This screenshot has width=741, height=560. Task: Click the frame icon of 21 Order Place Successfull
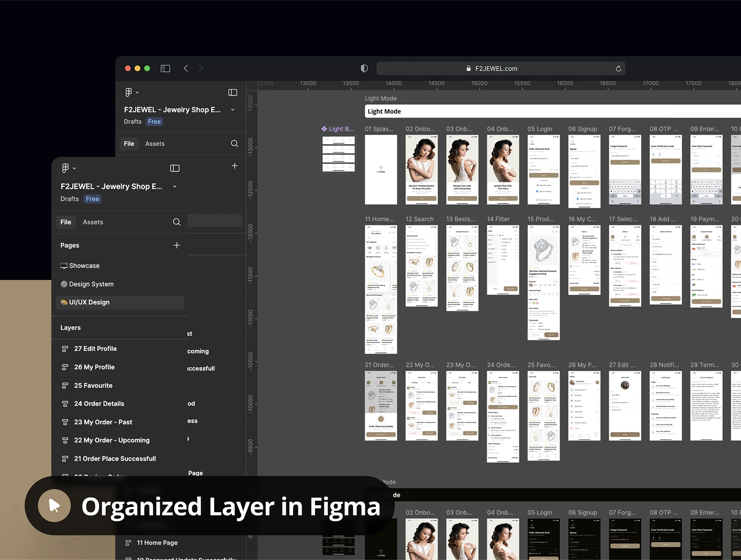click(65, 459)
